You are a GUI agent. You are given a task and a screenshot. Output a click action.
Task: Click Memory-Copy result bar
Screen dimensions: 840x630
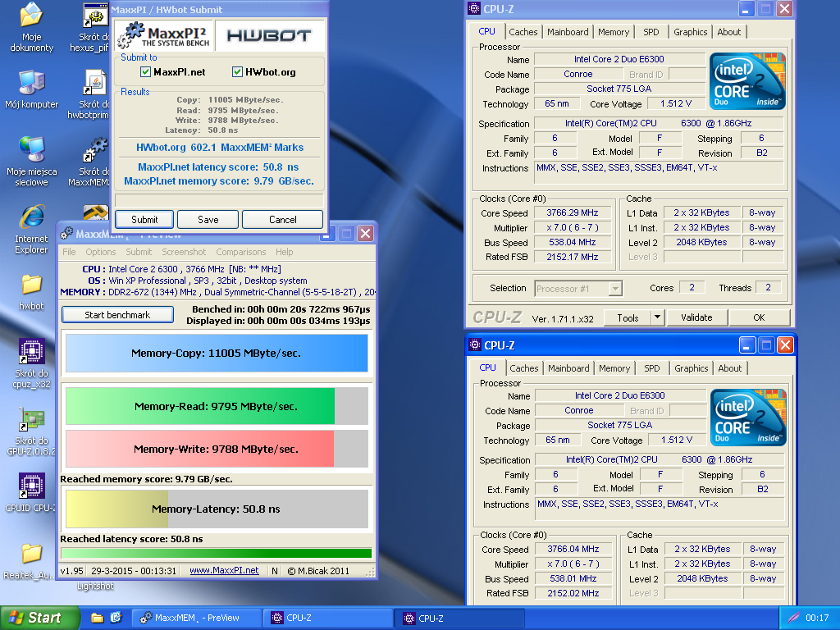[x=217, y=353]
